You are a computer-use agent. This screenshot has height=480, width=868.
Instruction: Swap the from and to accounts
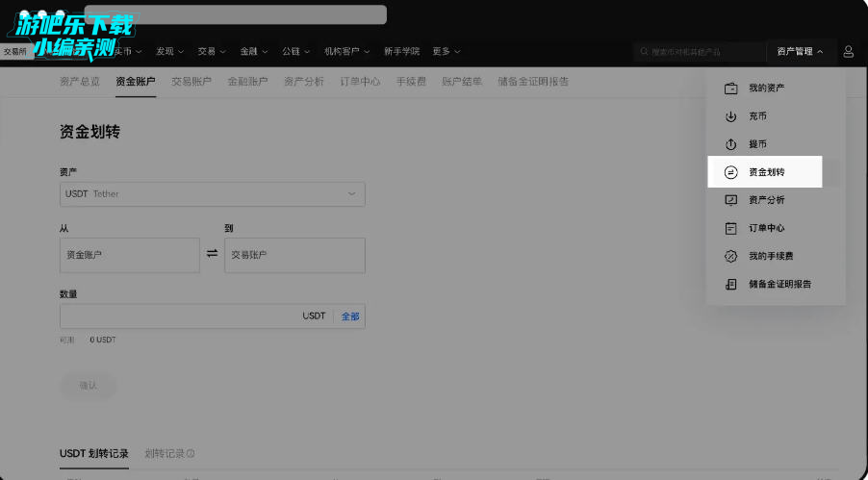212,255
